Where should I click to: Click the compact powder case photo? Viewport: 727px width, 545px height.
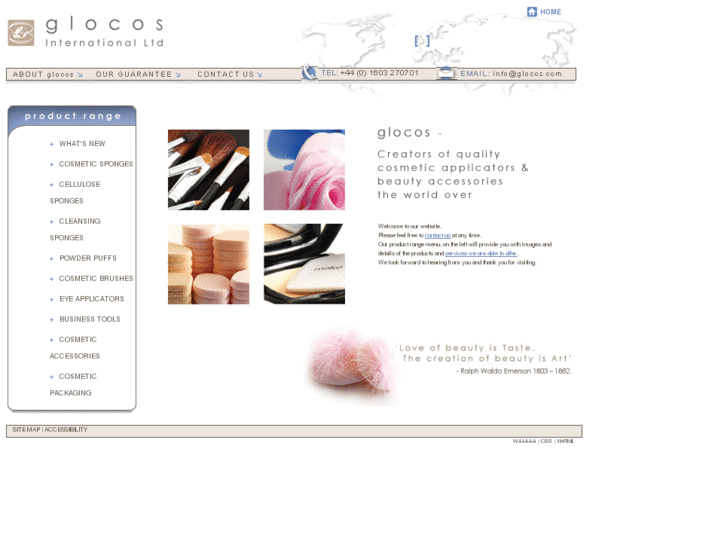coord(304,264)
